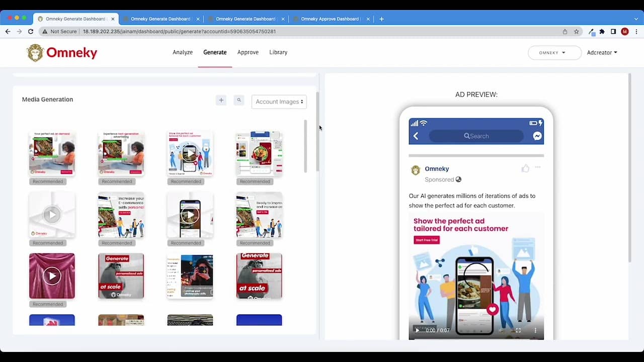This screenshot has height=362, width=644.
Task: Click browser back arrow
Action: click(8, 31)
